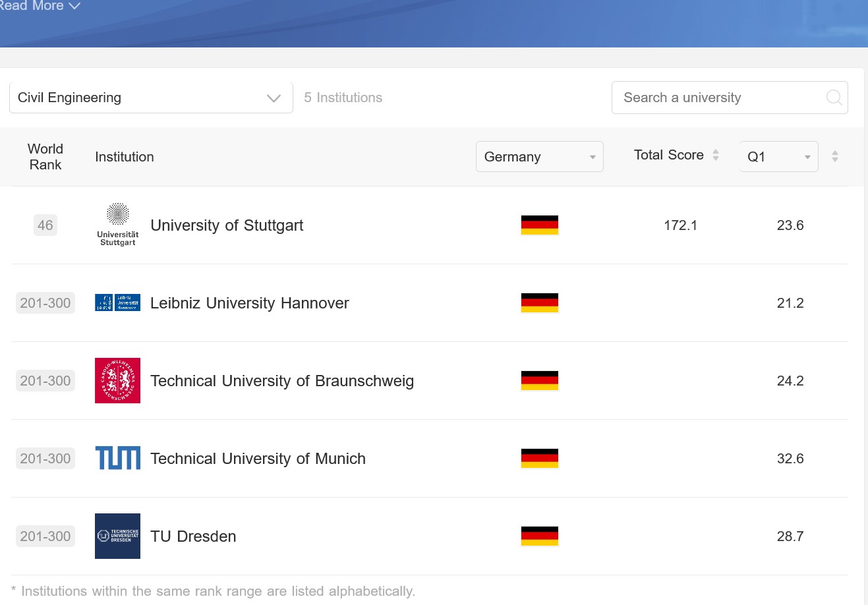Viewport: 868px width, 605px height.
Task: Click the 5 Institutions count text
Action: tap(343, 98)
